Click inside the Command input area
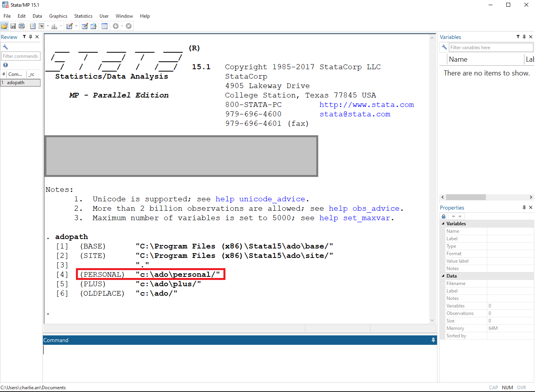Viewport: 535px width, 392px height. tap(240, 363)
